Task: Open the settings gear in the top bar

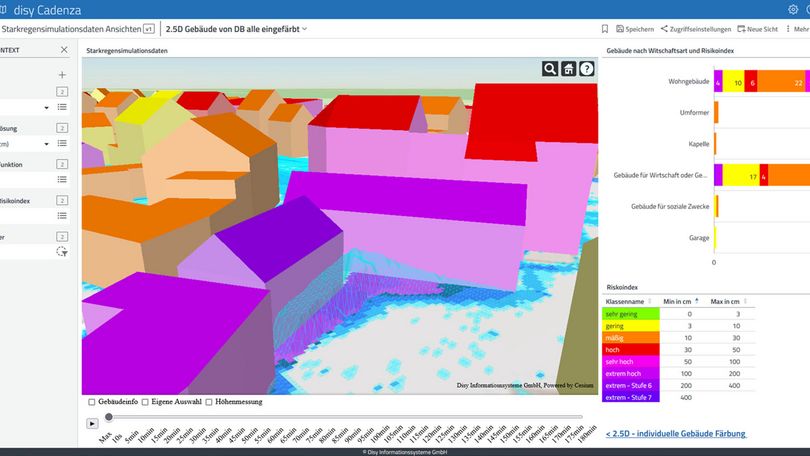Action: (x=795, y=9)
